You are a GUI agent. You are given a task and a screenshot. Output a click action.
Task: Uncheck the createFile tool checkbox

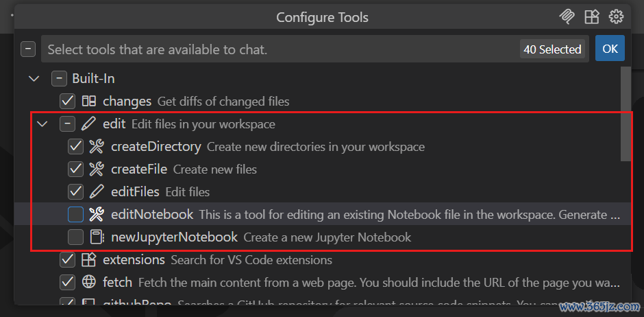pyautogui.click(x=75, y=169)
